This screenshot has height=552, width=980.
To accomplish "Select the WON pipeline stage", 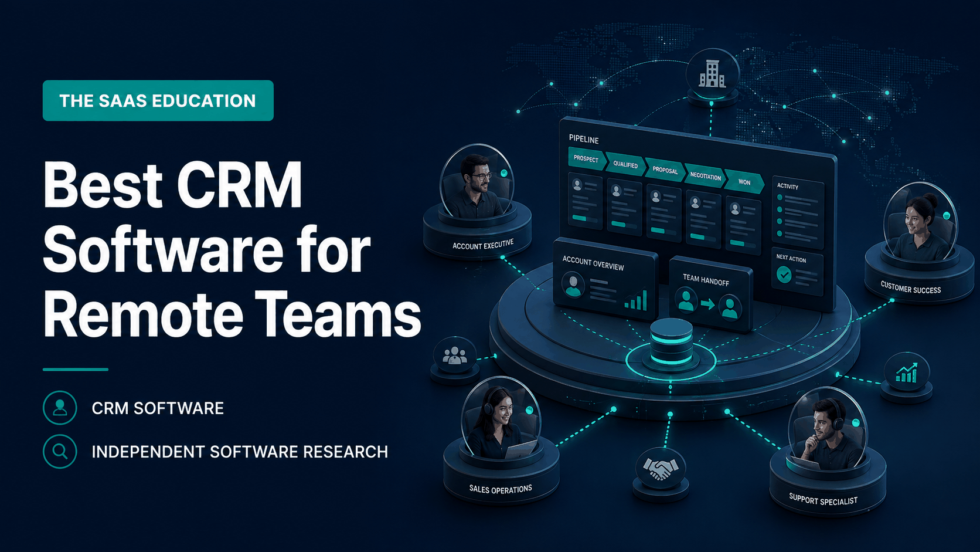I will point(744,182).
